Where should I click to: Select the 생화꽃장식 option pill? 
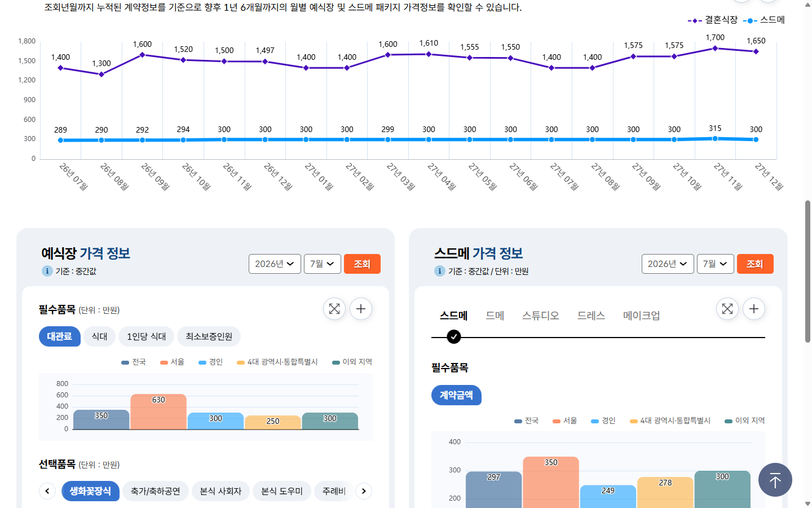tap(90, 491)
